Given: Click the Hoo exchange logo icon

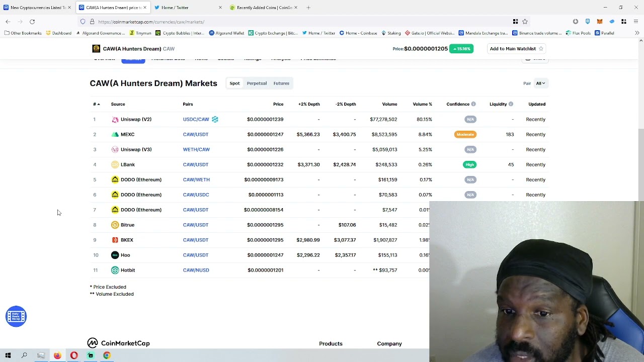Looking at the screenshot, I should [115, 255].
